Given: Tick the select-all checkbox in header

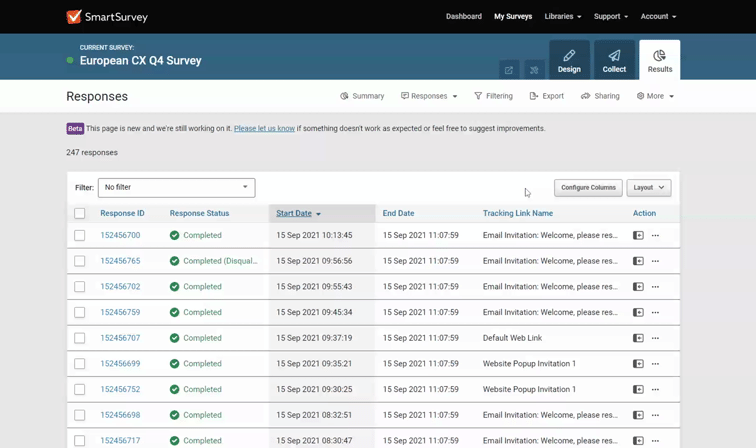Looking at the screenshot, I should [80, 213].
